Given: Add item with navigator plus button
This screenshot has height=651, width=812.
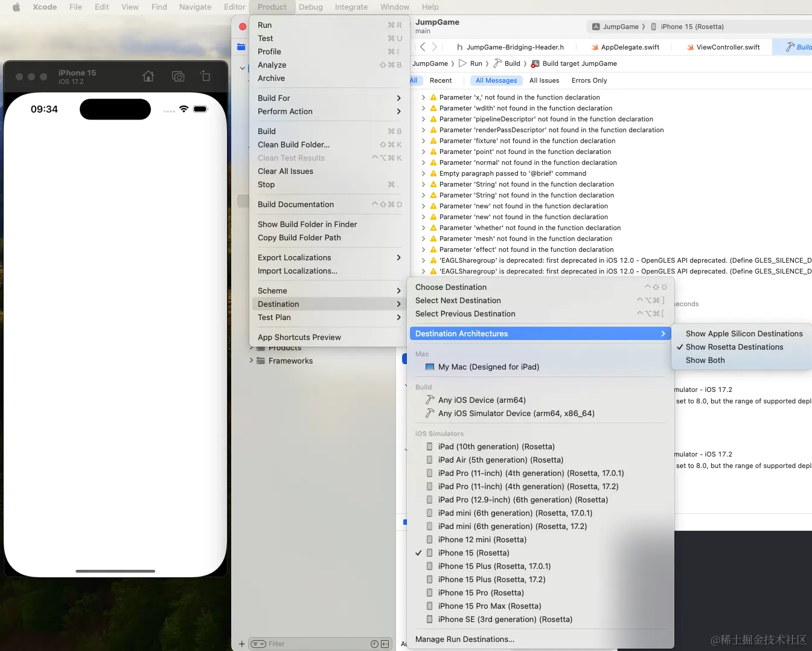Looking at the screenshot, I should coord(241,644).
